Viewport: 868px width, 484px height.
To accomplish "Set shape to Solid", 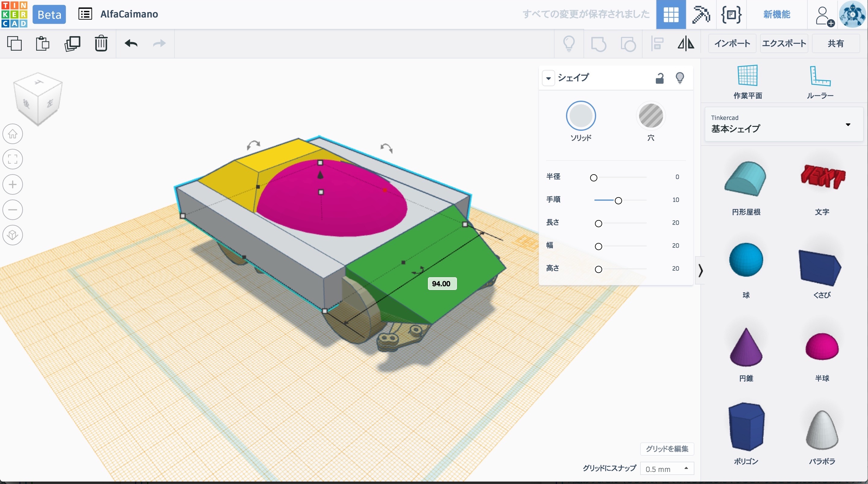I will pos(581,116).
